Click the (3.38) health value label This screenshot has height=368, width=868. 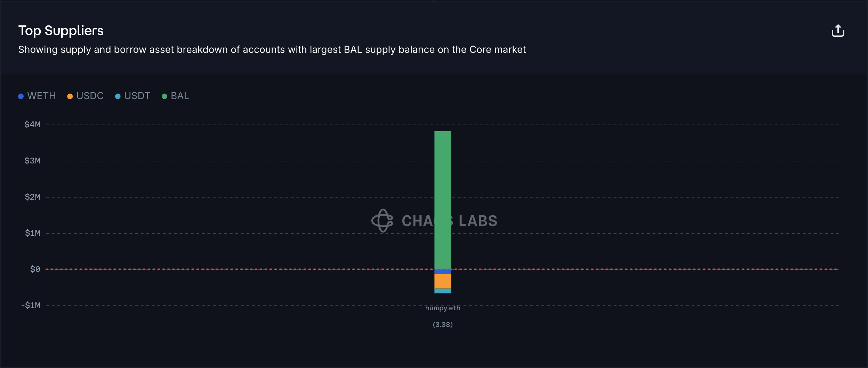(443, 325)
